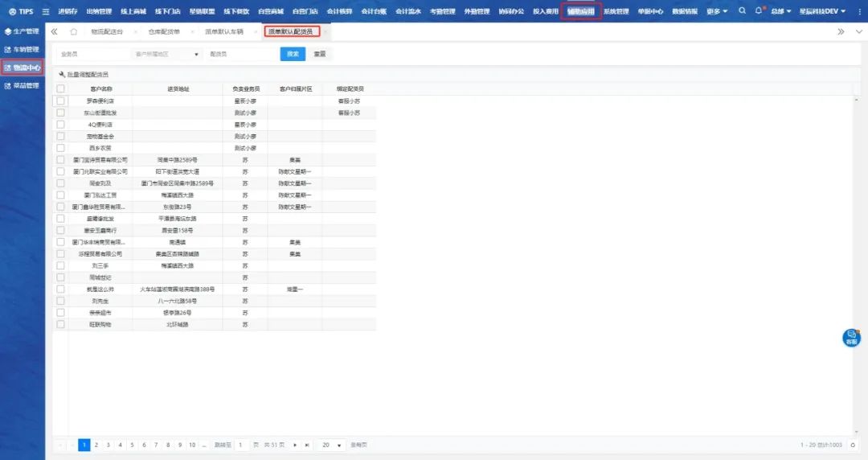
Task: Expand the 客户所属地区 dropdown
Action: pyautogui.click(x=166, y=54)
